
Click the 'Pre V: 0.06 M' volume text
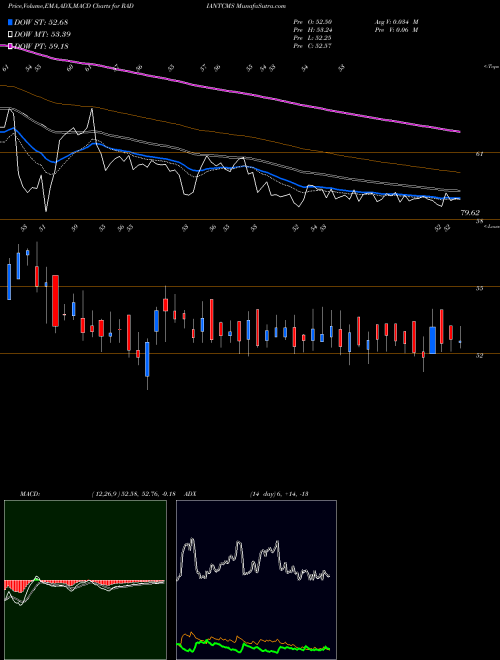click(396, 30)
